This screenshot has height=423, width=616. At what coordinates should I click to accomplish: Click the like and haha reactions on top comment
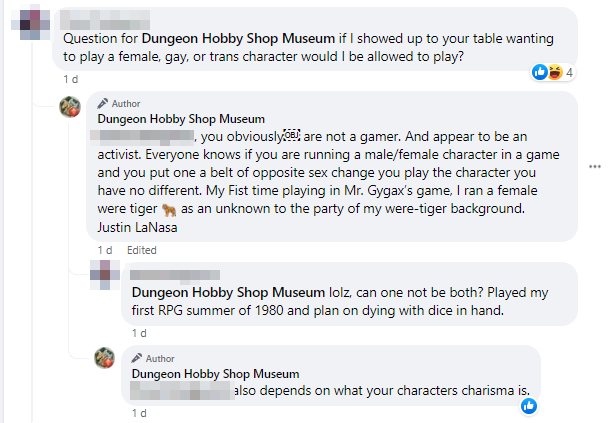pos(547,72)
